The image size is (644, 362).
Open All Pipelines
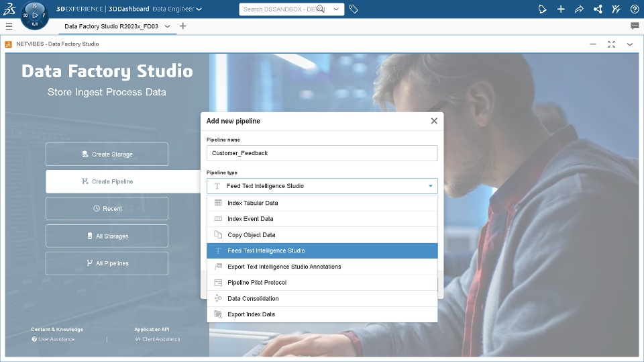tap(107, 263)
